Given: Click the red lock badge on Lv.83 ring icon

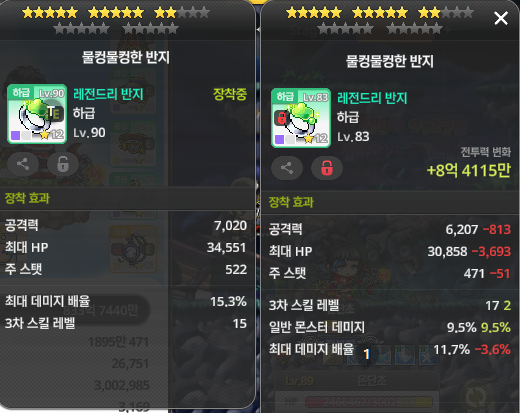Looking at the screenshot, I should pos(282,118).
